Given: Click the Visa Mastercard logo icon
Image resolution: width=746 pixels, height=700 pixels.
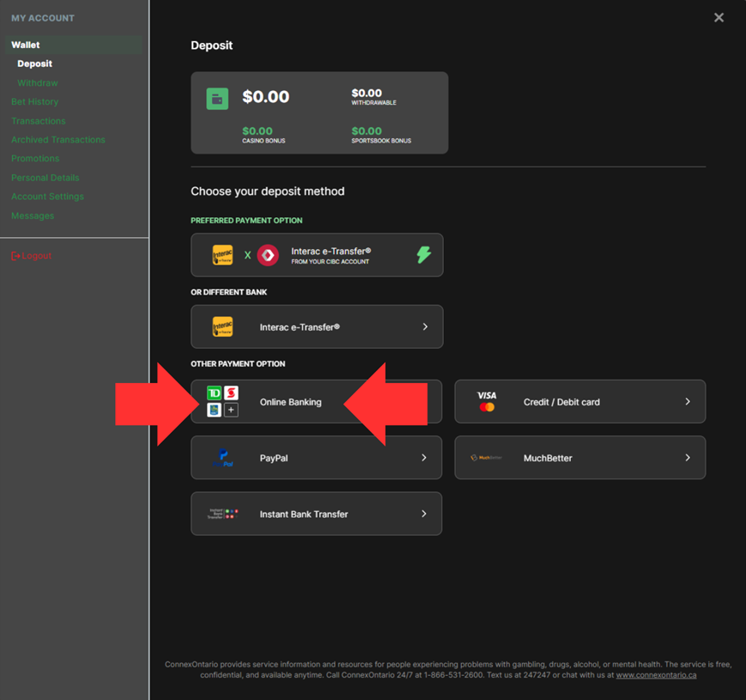Looking at the screenshot, I should [x=487, y=401].
